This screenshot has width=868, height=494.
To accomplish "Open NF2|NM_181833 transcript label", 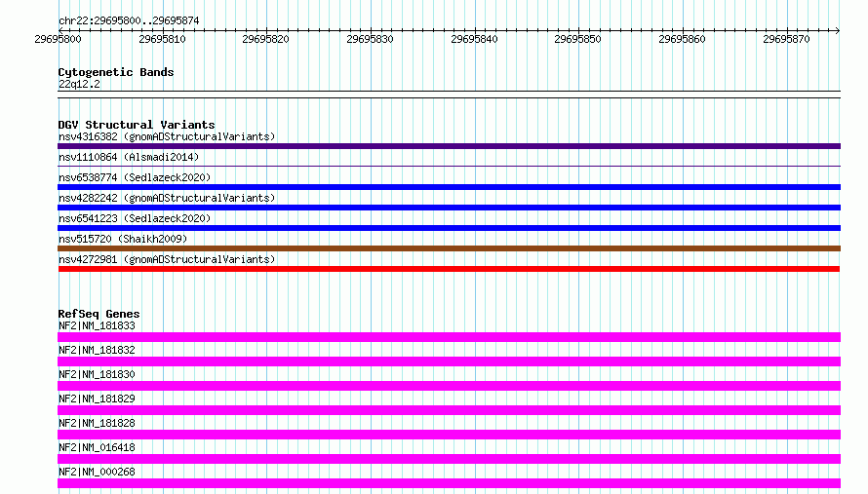I will click(97, 325).
